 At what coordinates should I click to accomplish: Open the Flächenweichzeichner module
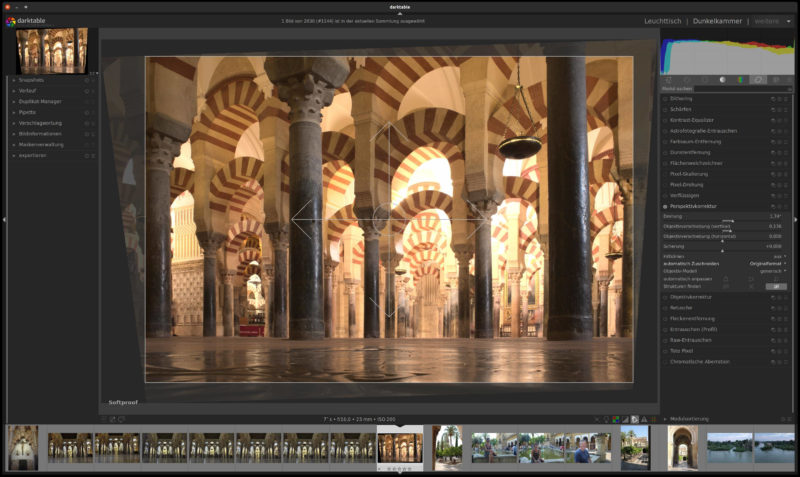click(x=696, y=163)
